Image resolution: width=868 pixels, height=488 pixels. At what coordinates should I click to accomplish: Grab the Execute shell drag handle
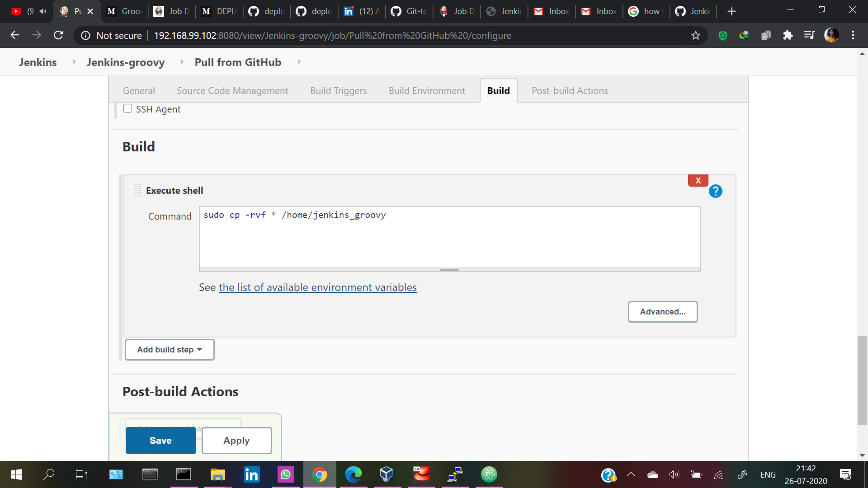click(137, 190)
